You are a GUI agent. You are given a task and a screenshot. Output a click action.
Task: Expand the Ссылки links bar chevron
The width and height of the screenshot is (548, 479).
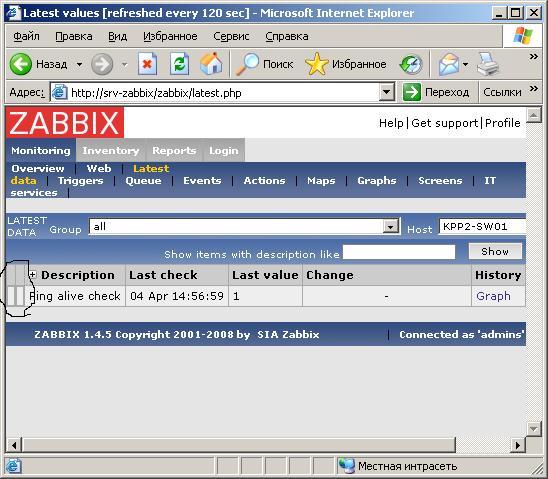click(x=533, y=88)
